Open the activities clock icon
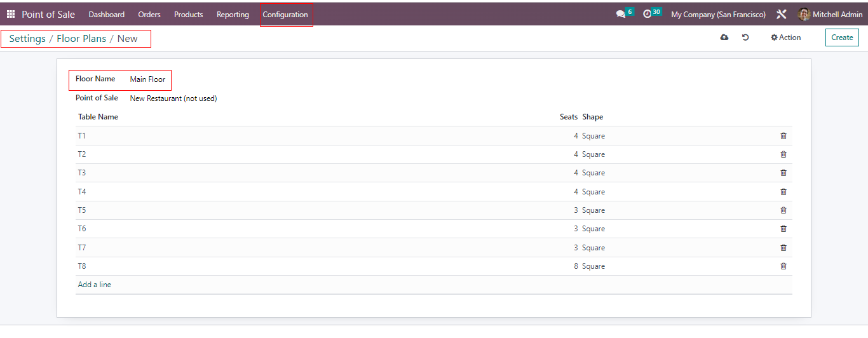868x338 pixels. 648,14
